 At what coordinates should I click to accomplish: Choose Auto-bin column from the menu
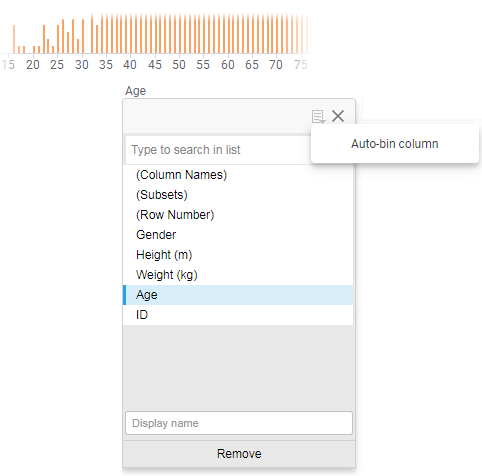click(x=395, y=144)
